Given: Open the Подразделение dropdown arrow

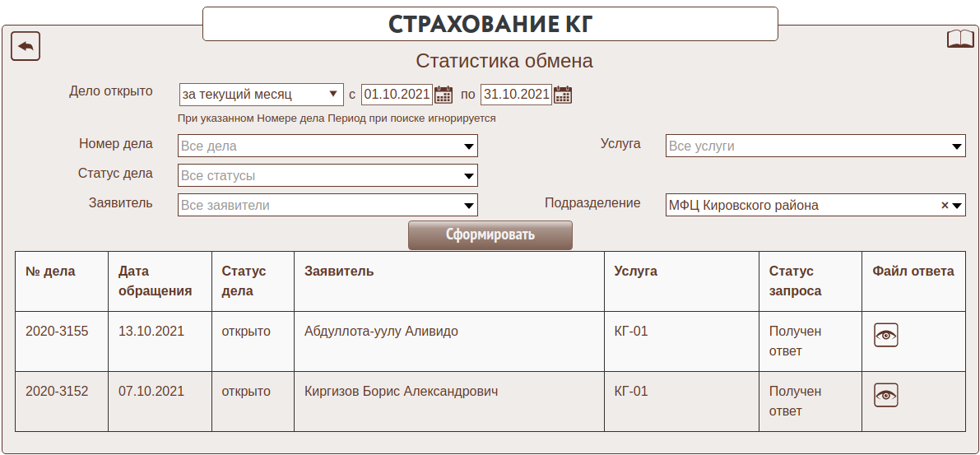Looking at the screenshot, I should coord(957,206).
